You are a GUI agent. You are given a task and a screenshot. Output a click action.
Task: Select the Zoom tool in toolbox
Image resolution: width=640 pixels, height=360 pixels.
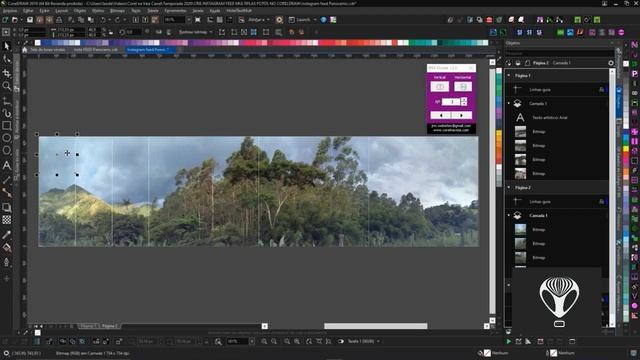pos(7,86)
